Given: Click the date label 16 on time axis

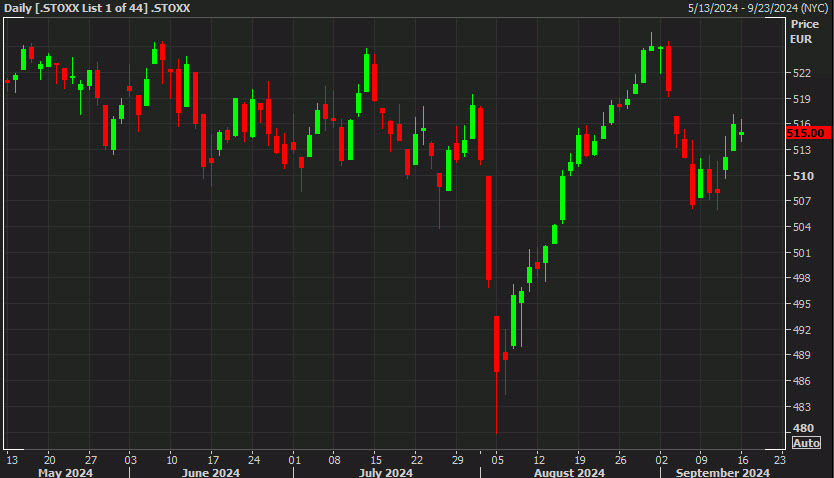Looking at the screenshot, I should point(743,460).
